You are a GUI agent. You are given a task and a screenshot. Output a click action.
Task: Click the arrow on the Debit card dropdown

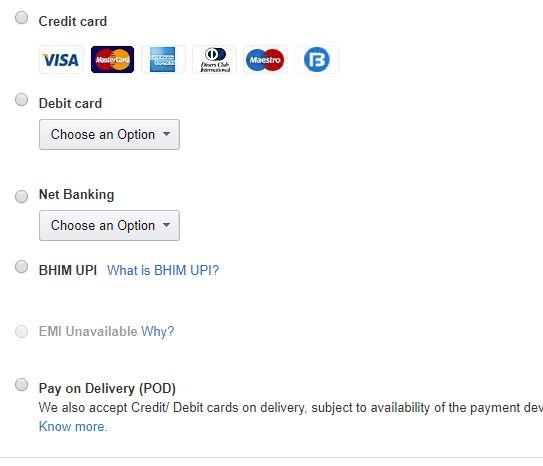[x=167, y=134]
